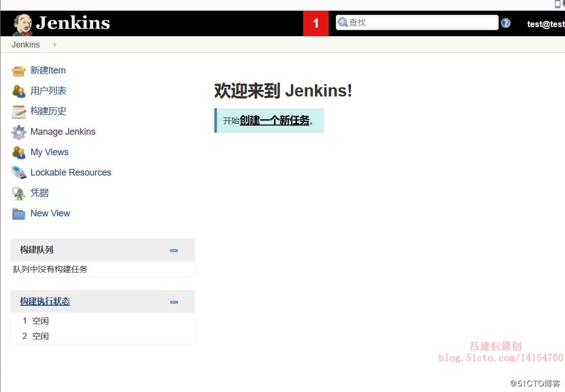Click executor 2 空闲 row
The image size is (565, 392).
pos(103,336)
